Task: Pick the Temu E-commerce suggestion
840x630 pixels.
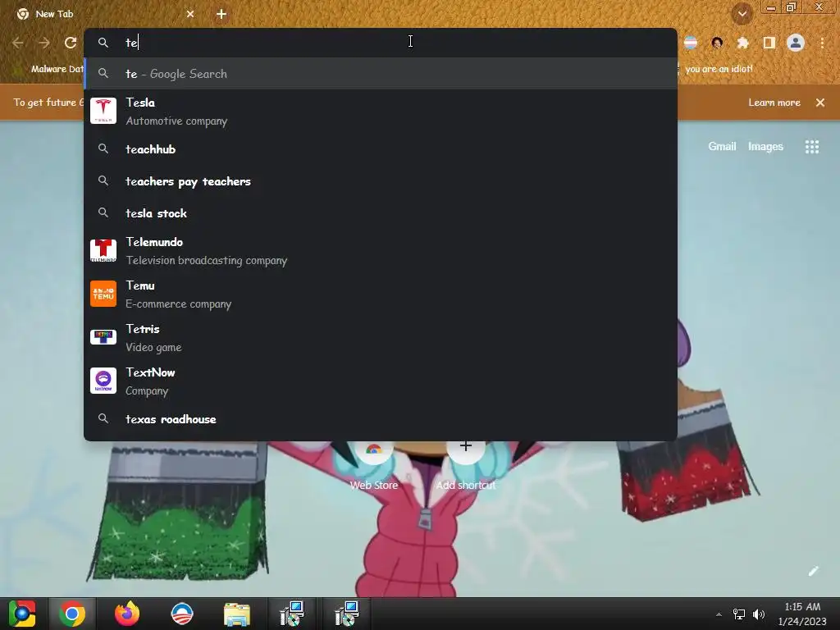Action: 381,294
